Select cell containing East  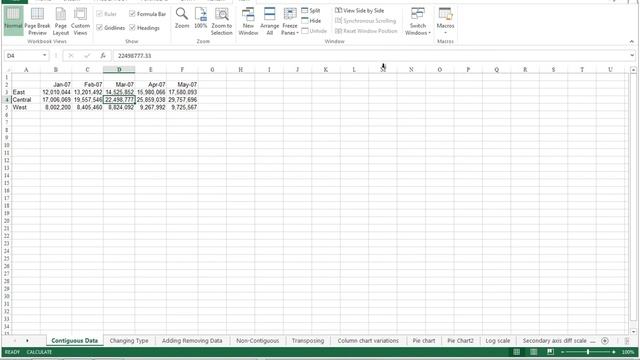(26, 92)
